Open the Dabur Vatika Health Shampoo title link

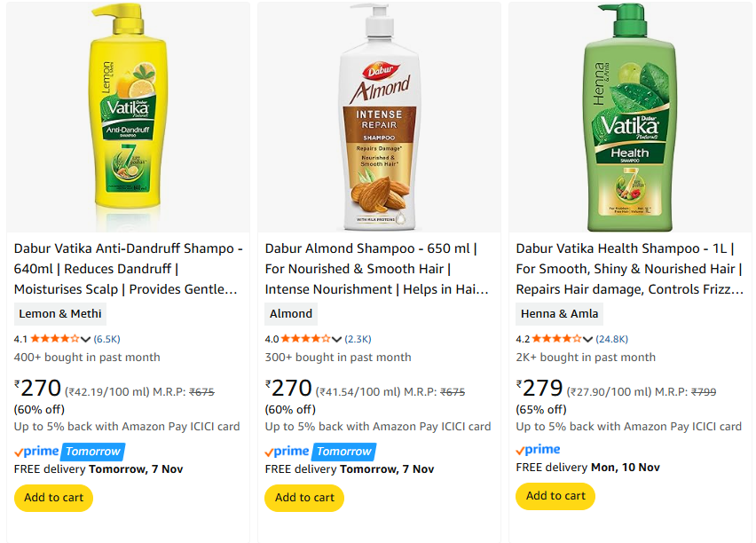(x=629, y=269)
